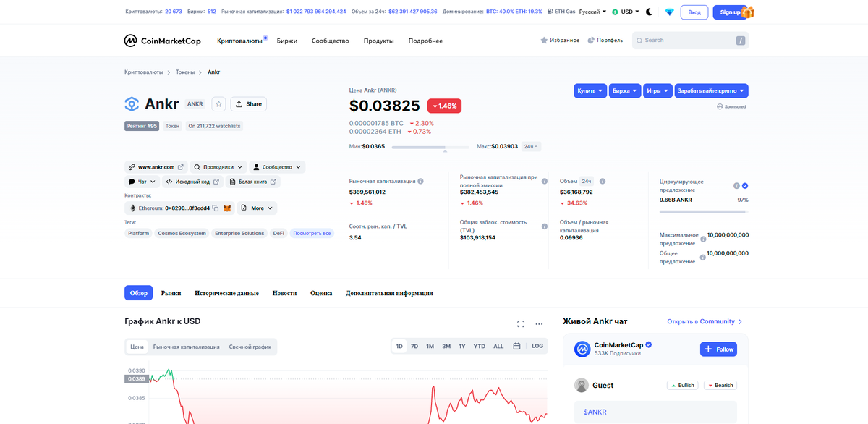
Task: Click the DeFi tag
Action: pyautogui.click(x=278, y=234)
